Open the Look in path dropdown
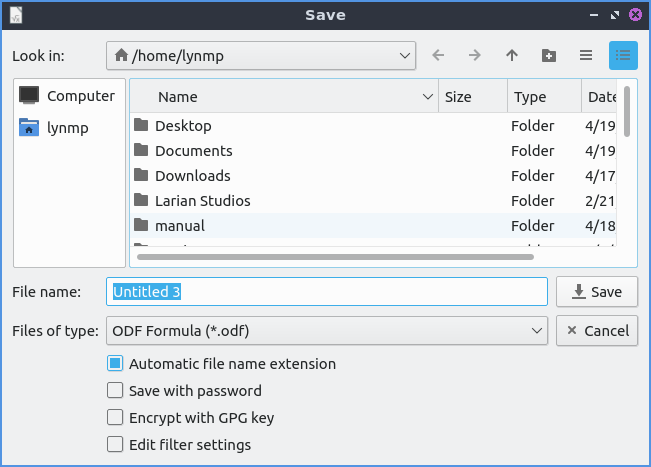The height and width of the screenshot is (467, 651). [x=260, y=56]
